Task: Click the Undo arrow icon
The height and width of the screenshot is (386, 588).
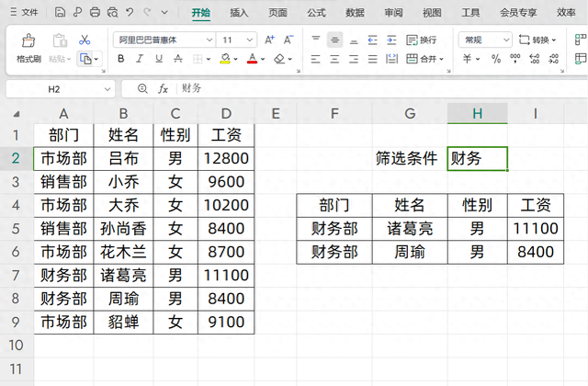Action: [x=130, y=13]
